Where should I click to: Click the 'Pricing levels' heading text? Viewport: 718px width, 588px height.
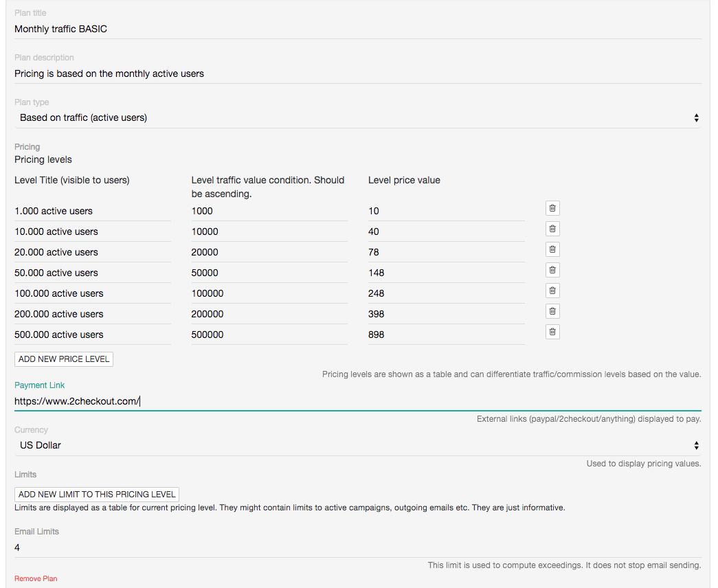(43, 159)
